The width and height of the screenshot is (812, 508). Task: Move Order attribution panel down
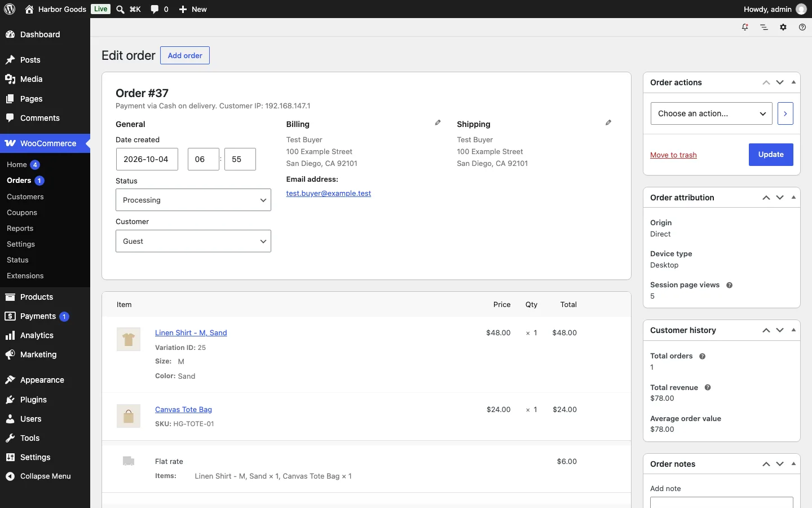coord(780,198)
